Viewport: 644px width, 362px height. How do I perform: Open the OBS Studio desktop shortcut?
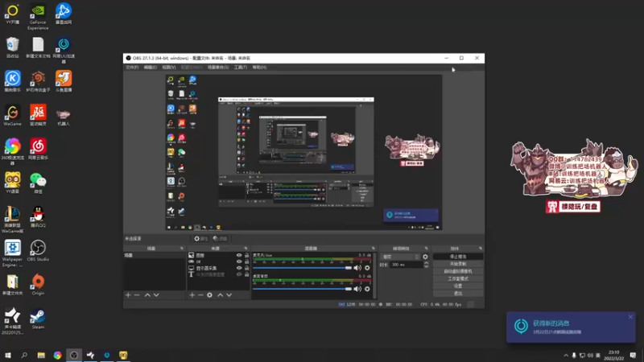(38, 251)
